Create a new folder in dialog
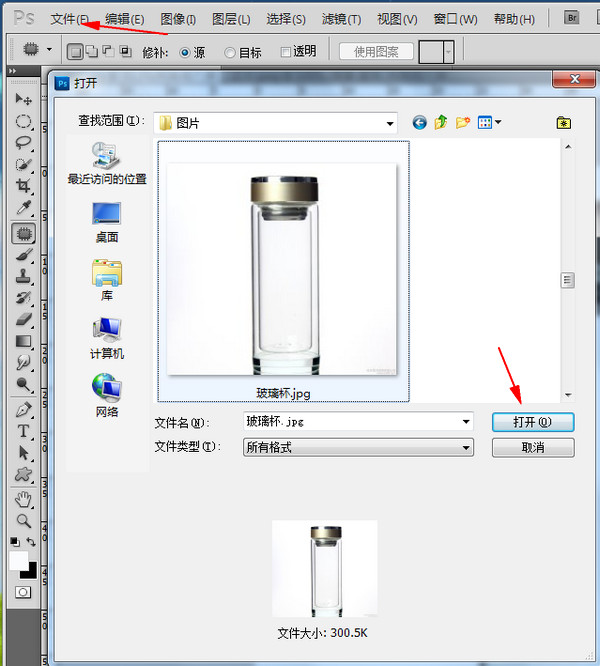Viewport: 600px width, 666px height. (x=463, y=123)
